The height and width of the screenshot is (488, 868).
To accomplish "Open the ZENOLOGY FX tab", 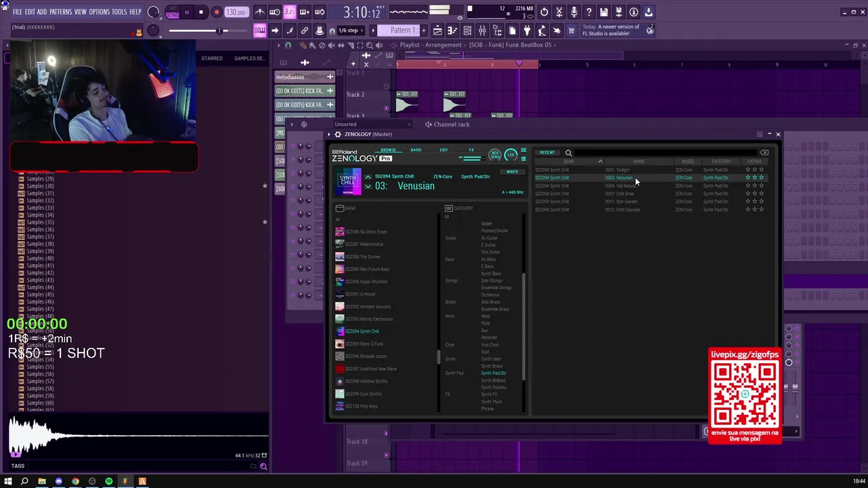I will [x=471, y=150].
